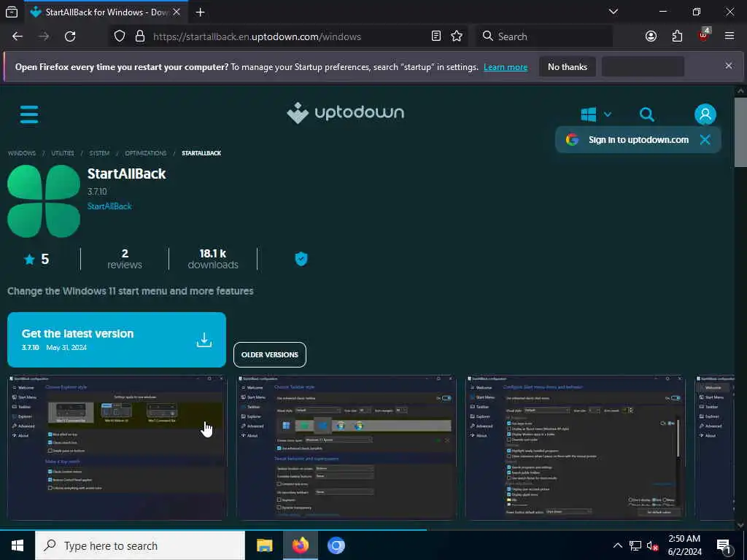Click the blue security shield badge
747x560 pixels.
pos(301,259)
